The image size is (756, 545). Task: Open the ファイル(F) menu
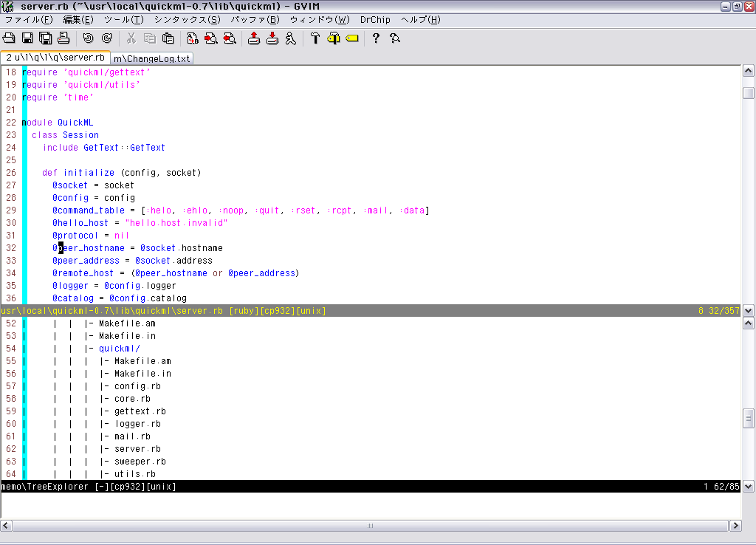click(29, 20)
